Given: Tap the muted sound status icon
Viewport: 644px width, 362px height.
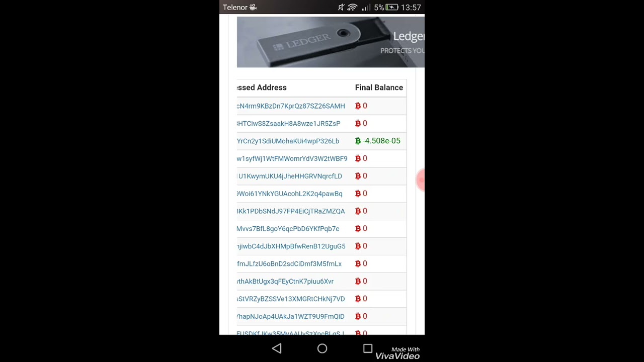Looking at the screenshot, I should click(341, 8).
